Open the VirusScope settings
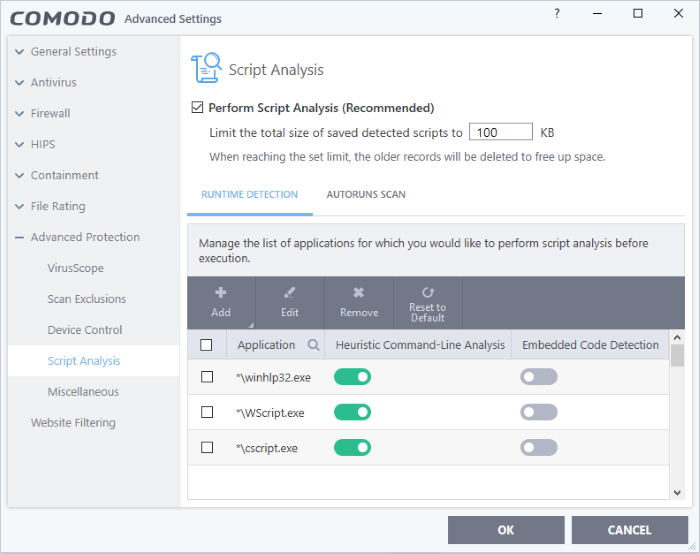Image resolution: width=700 pixels, height=554 pixels. [x=75, y=268]
